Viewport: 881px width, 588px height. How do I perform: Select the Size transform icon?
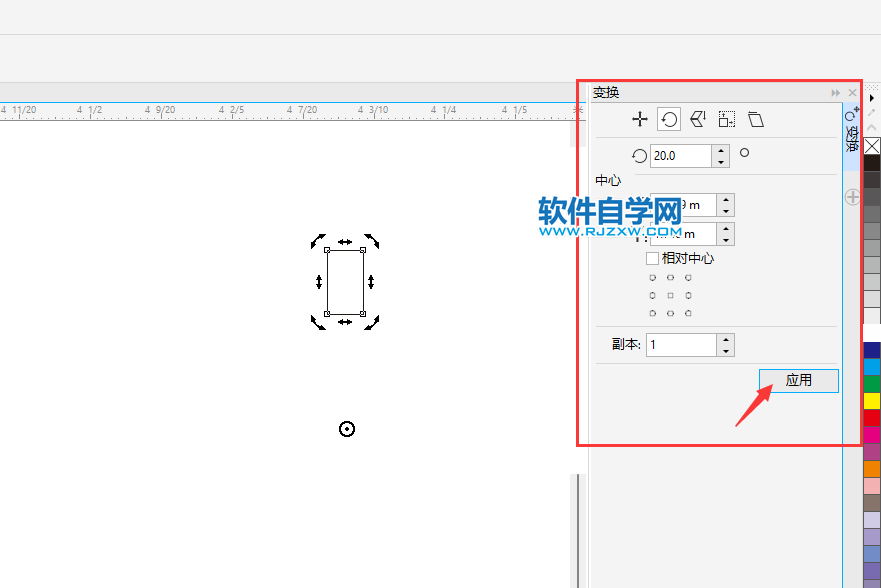(726, 119)
